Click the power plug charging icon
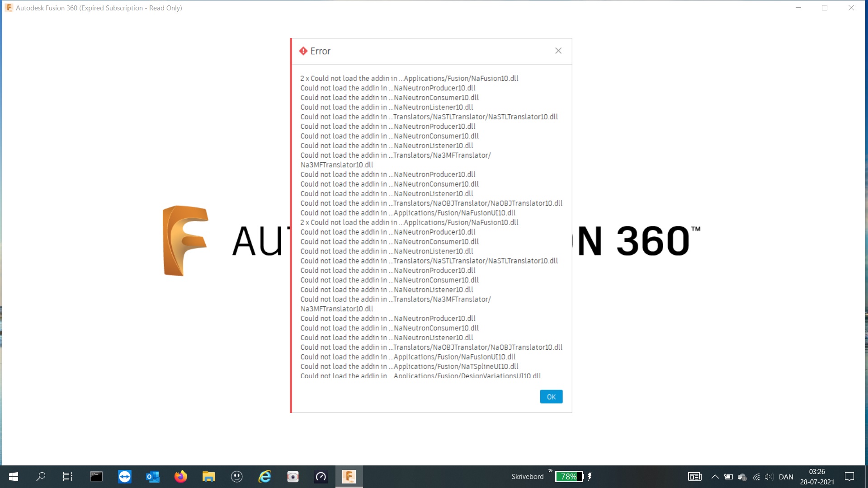868x488 pixels. [x=590, y=477]
